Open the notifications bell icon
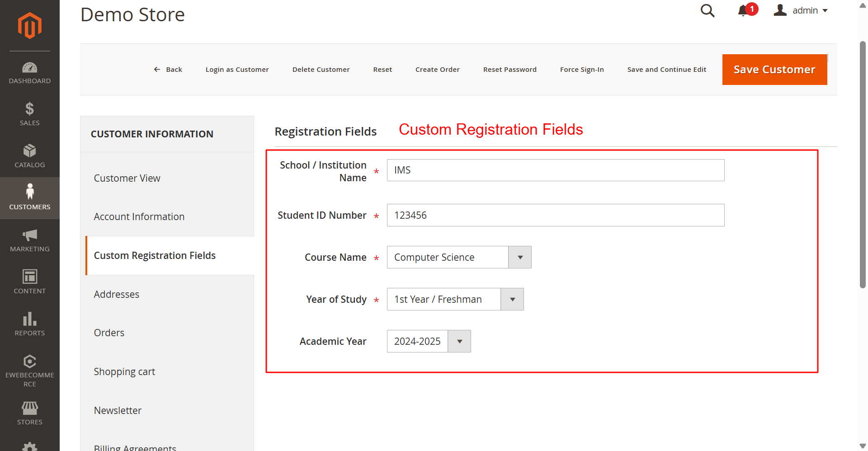Image resolution: width=868 pixels, height=451 pixels. point(743,10)
